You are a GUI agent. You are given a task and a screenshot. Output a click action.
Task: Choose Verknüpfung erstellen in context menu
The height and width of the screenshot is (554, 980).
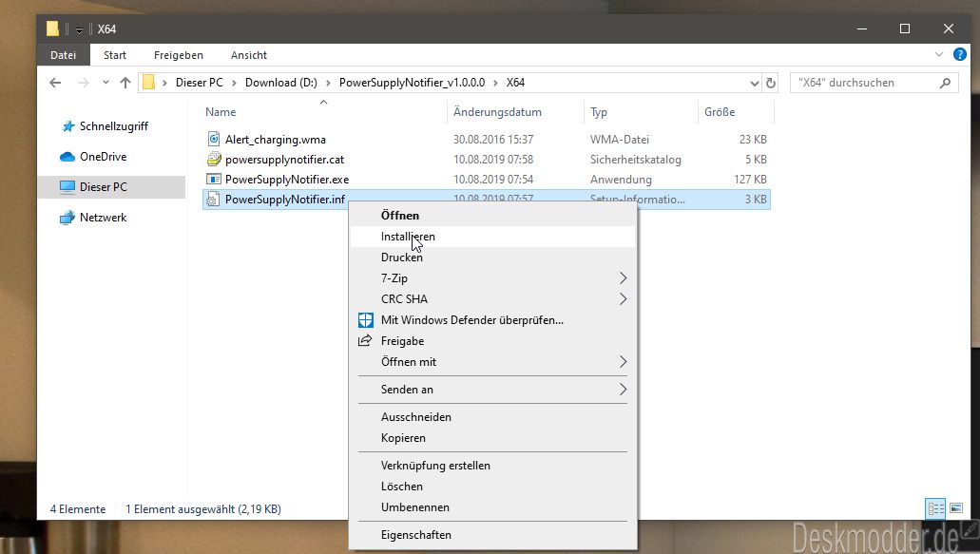pyautogui.click(x=492, y=466)
